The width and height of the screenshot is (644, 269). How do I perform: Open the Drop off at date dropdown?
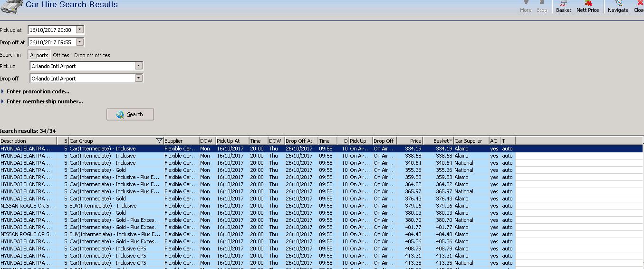[x=79, y=42]
